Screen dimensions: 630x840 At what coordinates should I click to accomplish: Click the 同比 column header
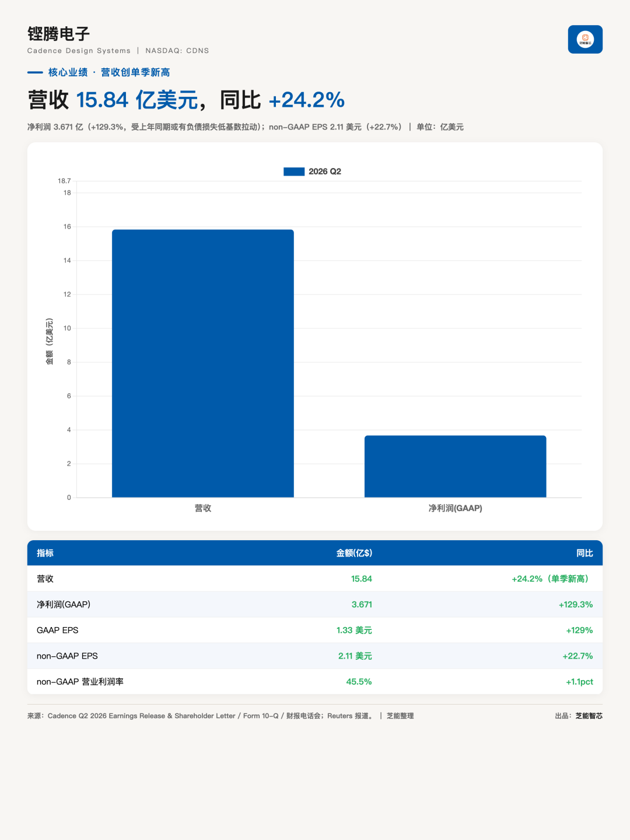[584, 553]
